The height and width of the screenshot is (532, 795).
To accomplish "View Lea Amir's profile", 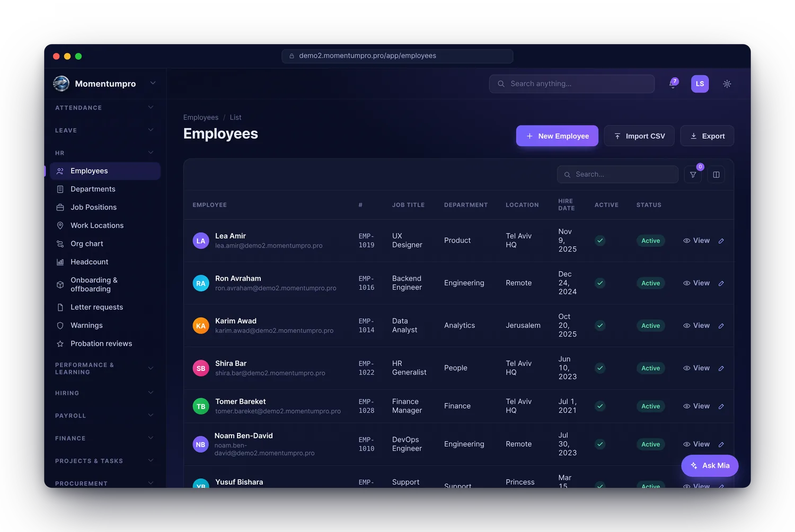I will click(x=696, y=241).
